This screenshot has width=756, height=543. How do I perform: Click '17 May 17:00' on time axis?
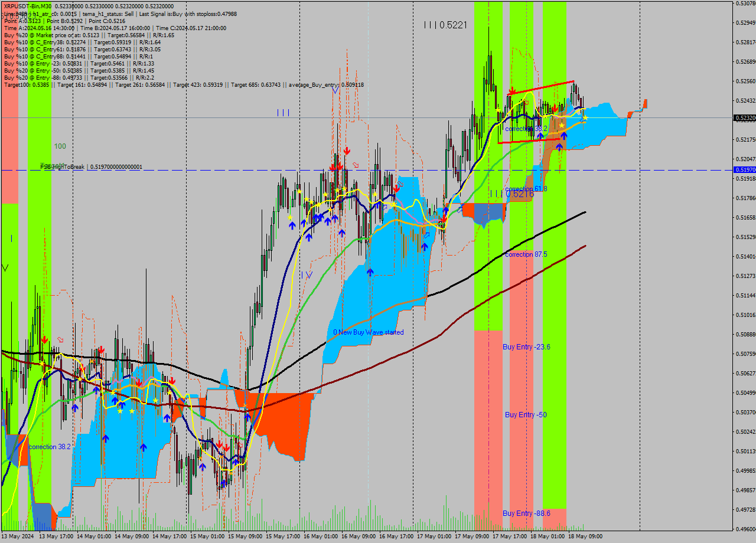pos(510,537)
